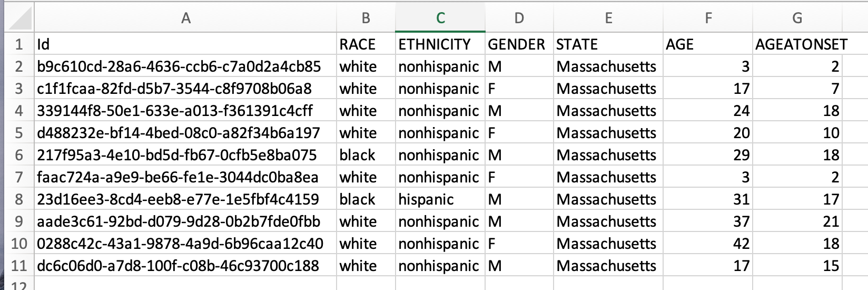The height and width of the screenshot is (290, 868).
Task: Select the age cell showing 42
Action: pos(708,243)
